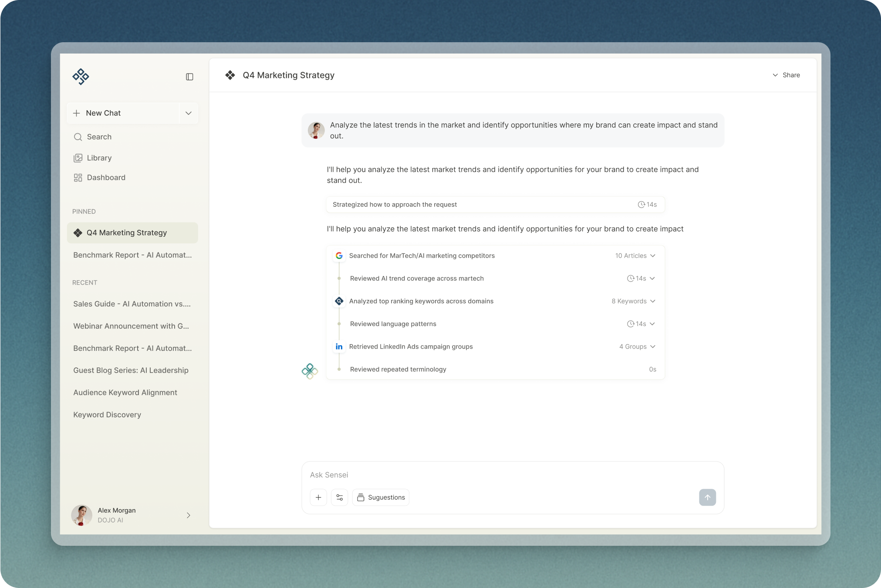Click the Share button
Viewport: 881px width, 588px height.
(x=786, y=75)
